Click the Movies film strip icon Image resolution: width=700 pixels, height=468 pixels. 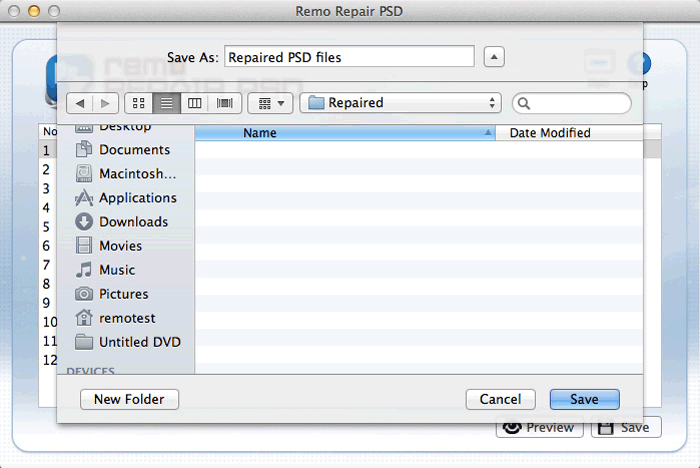click(x=84, y=246)
